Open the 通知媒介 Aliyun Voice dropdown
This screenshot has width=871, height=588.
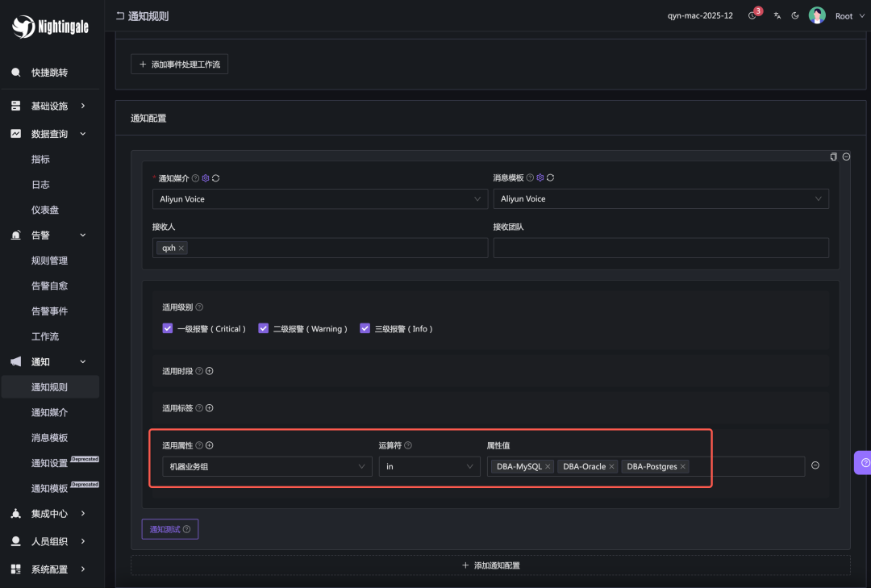(x=319, y=199)
